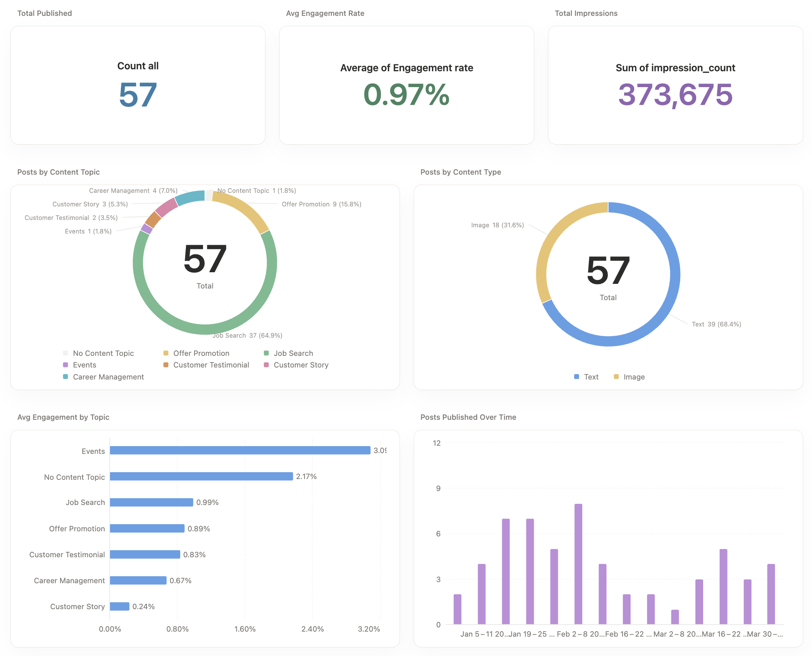
Task: Click the Text legend swatch
Action: tap(576, 377)
